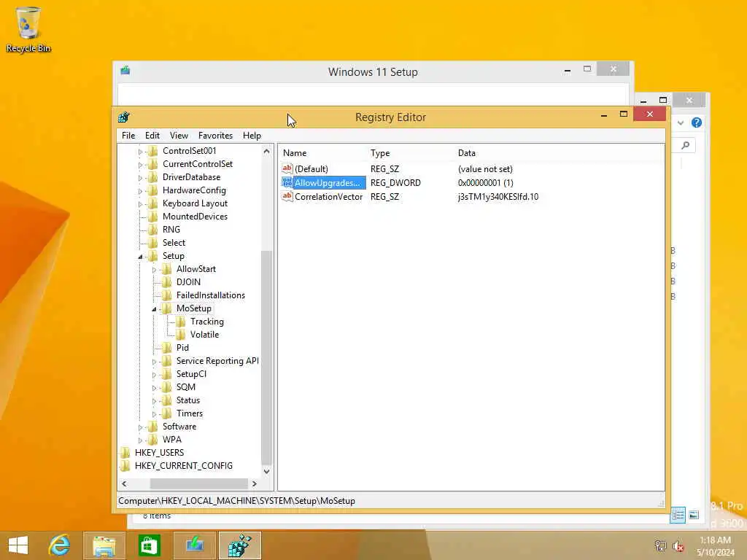Select the Keyboard Layout key
Viewport: 747px width, 560px height.
[x=195, y=203]
